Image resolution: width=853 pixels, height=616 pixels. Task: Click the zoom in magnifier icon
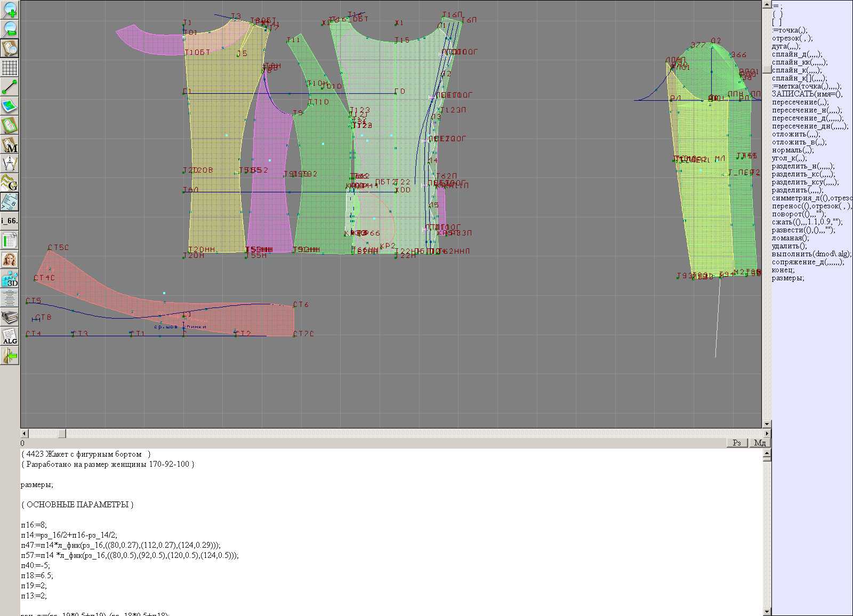[10, 10]
